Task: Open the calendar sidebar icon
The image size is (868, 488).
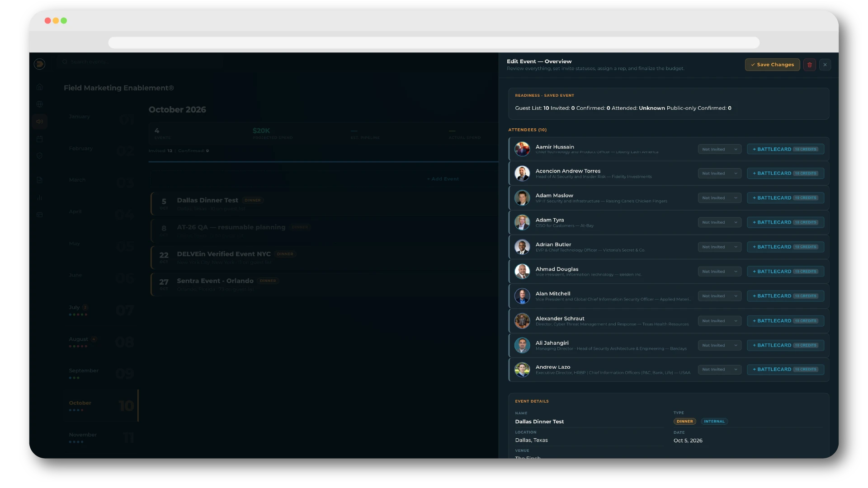Action: tap(40, 139)
